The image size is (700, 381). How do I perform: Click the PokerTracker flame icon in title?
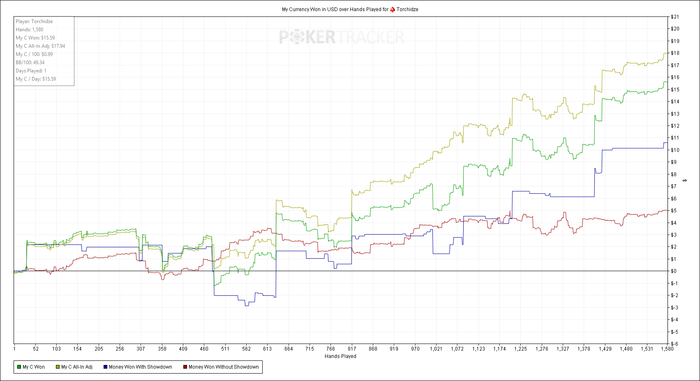(392, 9)
